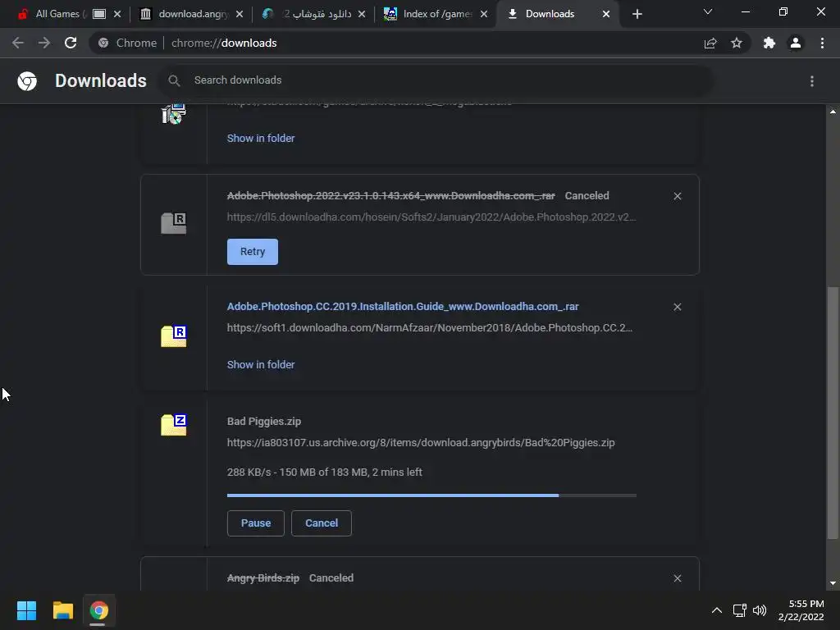The width and height of the screenshot is (840, 630).
Task: Retry the canceled Photoshop 2022 download
Action: pos(253,252)
